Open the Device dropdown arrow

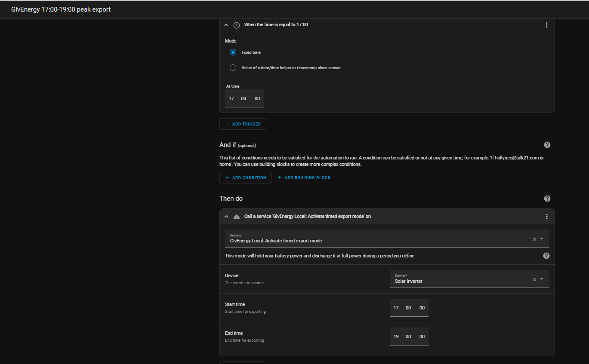coord(542,279)
